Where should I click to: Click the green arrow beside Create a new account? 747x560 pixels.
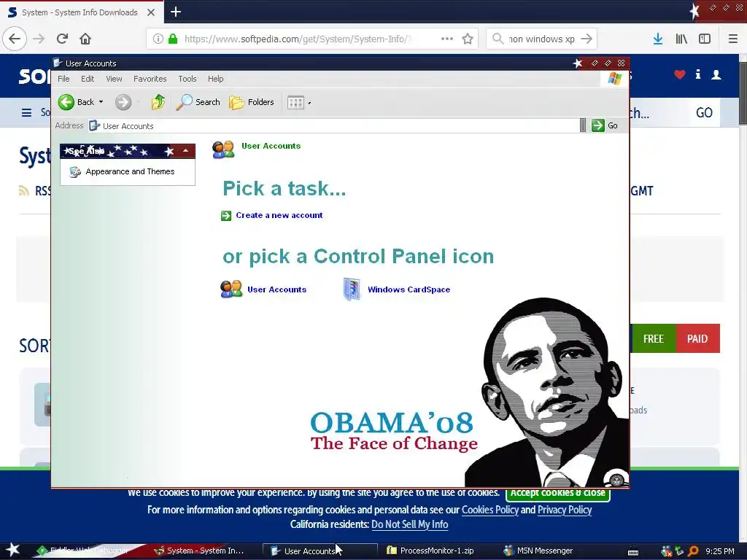click(x=226, y=216)
